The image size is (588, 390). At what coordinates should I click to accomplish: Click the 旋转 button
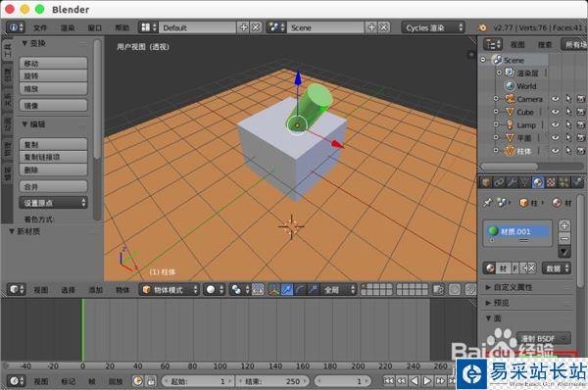53,75
